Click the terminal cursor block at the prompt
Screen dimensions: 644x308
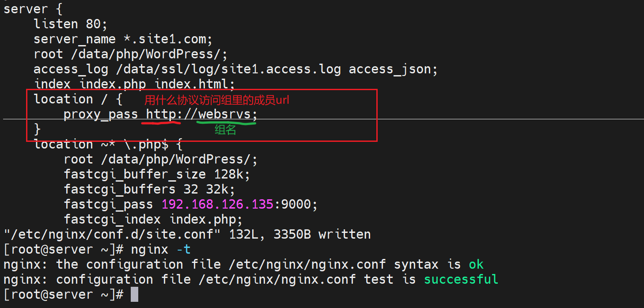tap(135, 295)
